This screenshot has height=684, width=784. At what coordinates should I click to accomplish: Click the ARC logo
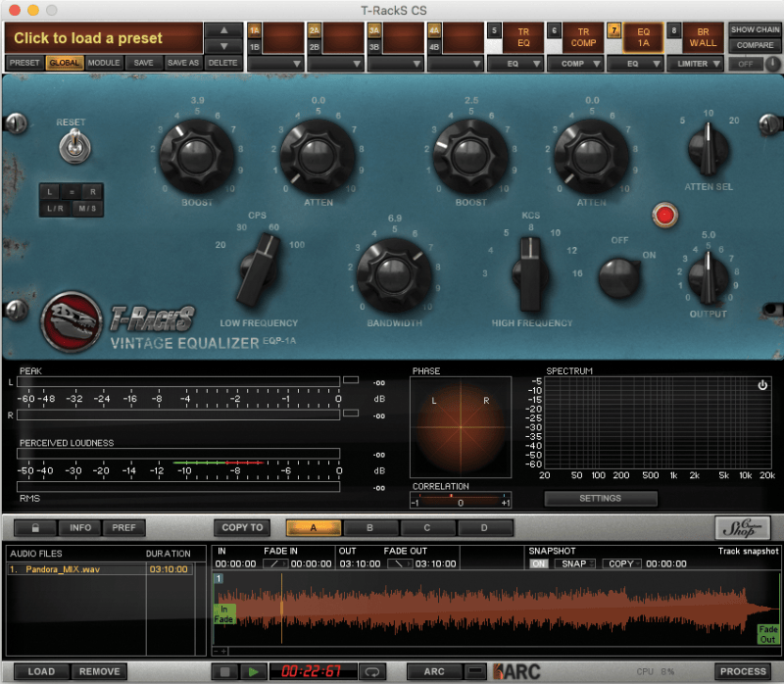517,671
